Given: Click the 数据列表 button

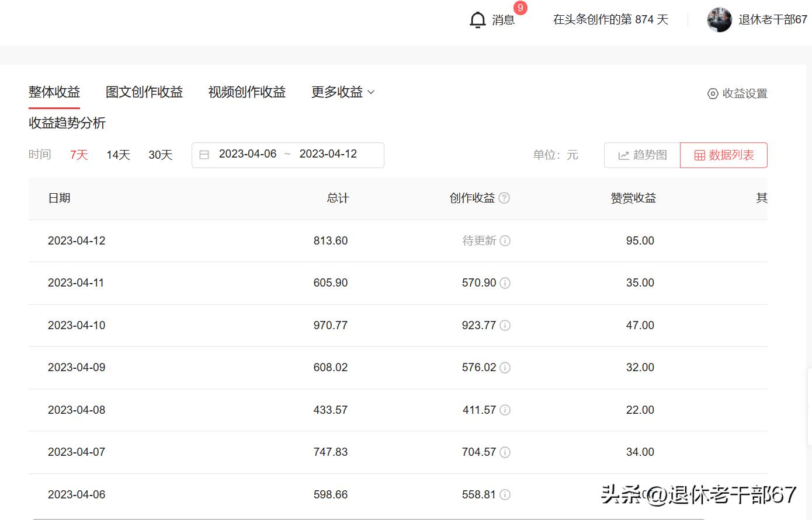Looking at the screenshot, I should (724, 155).
